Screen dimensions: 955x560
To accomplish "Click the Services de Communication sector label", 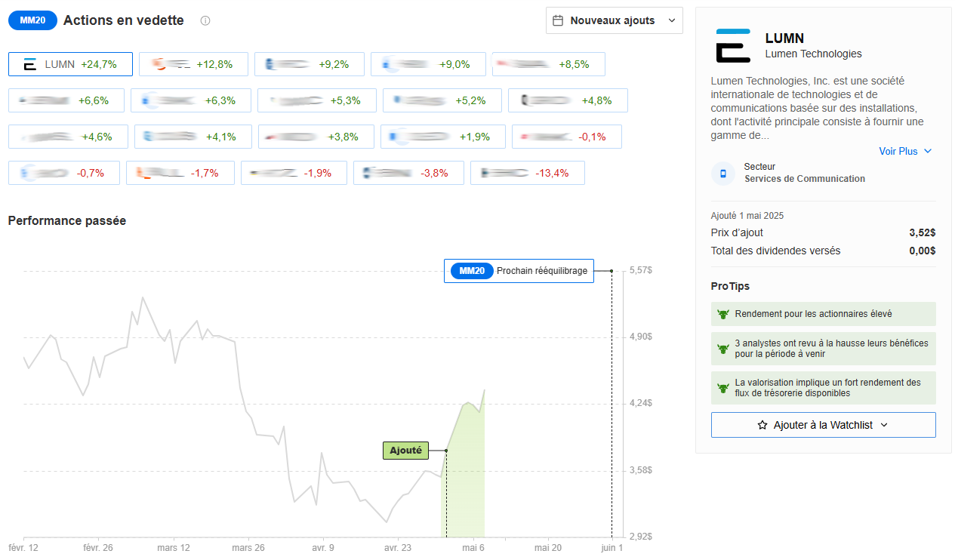I will tap(805, 179).
